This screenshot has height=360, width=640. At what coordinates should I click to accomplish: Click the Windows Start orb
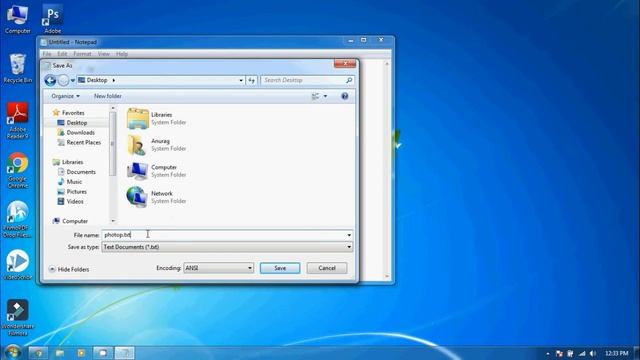13,352
